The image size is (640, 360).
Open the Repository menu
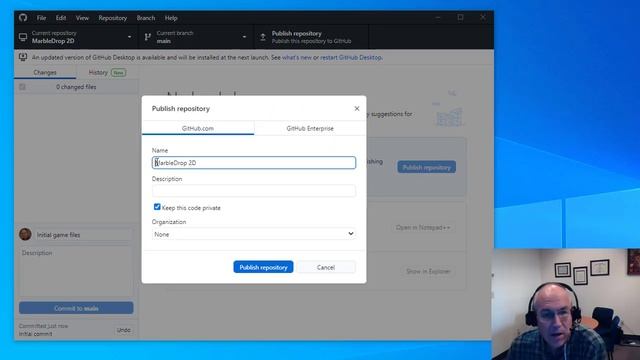point(113,18)
